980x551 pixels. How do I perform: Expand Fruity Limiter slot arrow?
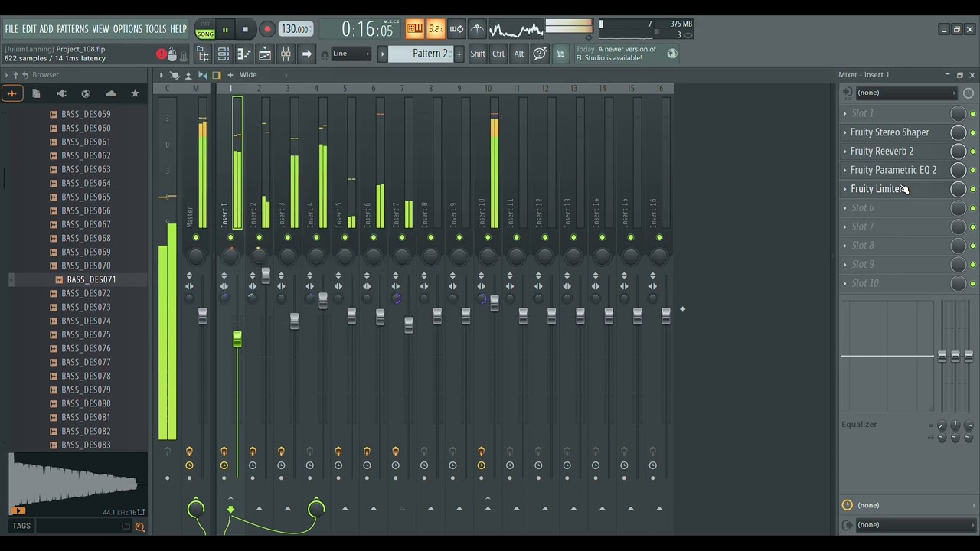pyautogui.click(x=845, y=189)
